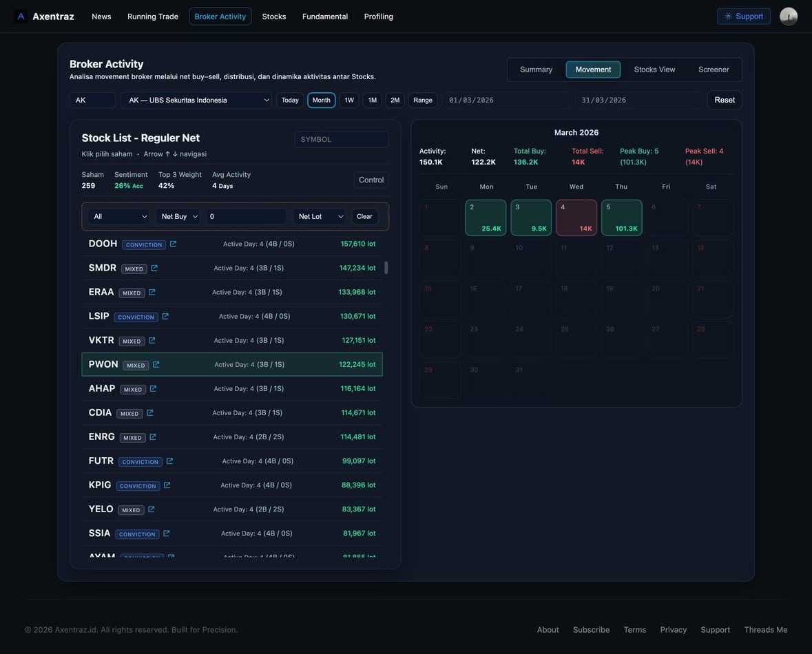The image size is (812, 654).
Task: Click the AK broker code field
Action: pyautogui.click(x=93, y=100)
